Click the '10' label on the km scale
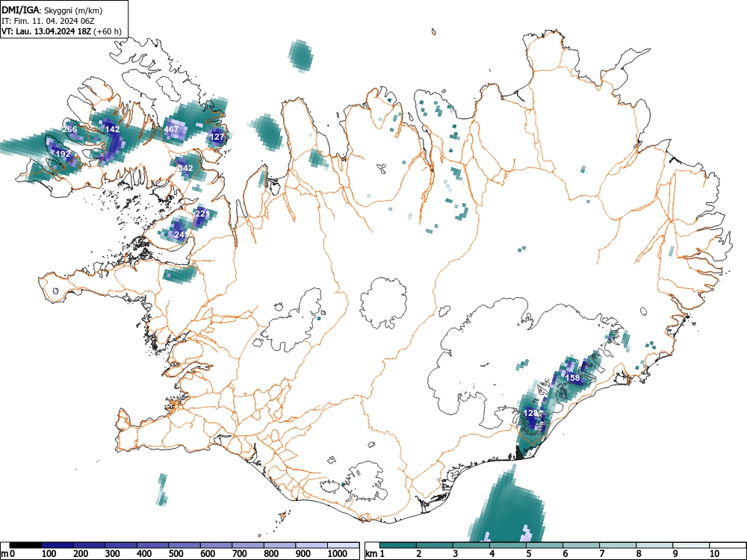Viewport: 747px width, 560px height. 713,554
